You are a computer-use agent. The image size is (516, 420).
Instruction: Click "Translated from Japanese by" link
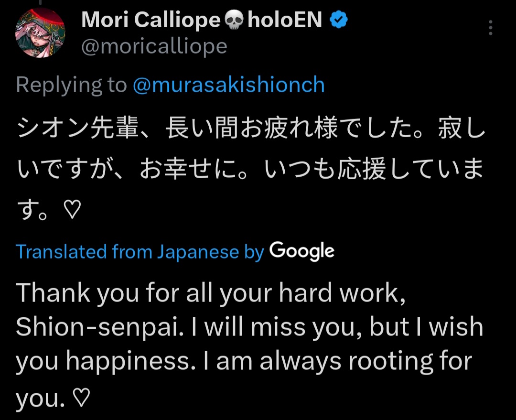pos(140,251)
